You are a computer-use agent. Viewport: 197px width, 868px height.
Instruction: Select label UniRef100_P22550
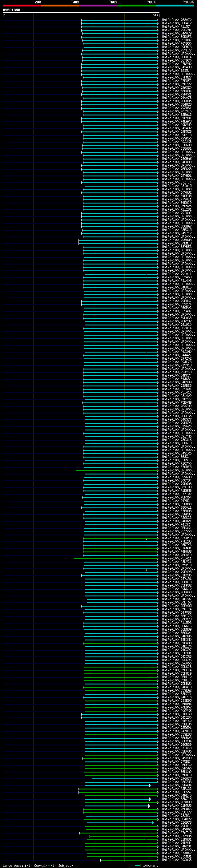(x=177, y=531)
